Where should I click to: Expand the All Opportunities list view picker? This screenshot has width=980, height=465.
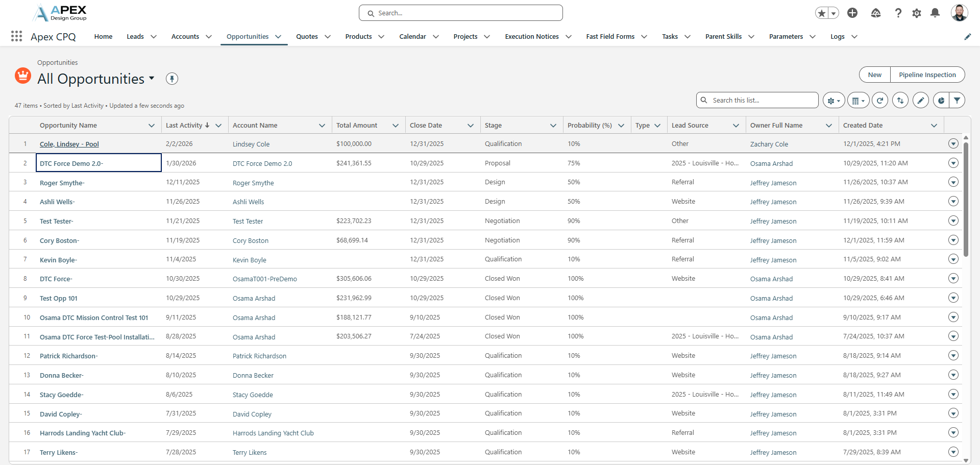pos(152,79)
